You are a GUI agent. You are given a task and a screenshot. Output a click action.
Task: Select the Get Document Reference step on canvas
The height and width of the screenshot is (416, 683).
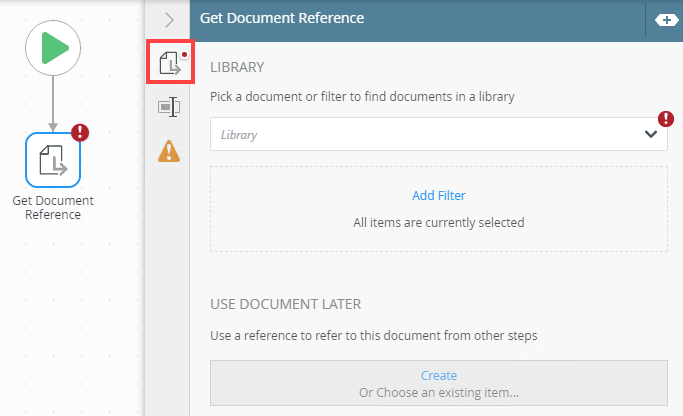click(52, 160)
